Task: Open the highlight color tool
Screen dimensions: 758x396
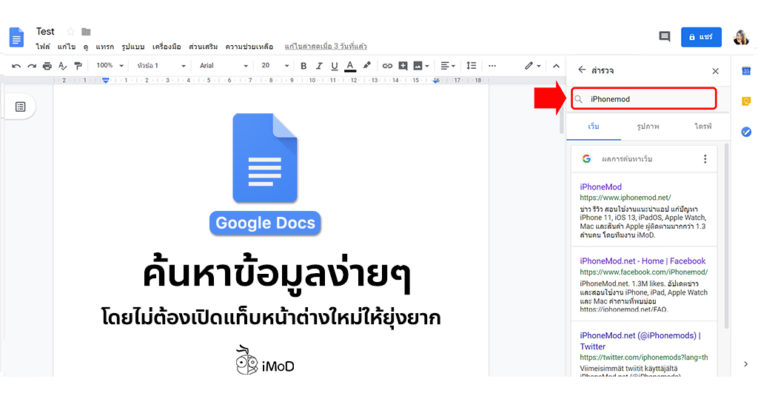Action: coord(367,65)
